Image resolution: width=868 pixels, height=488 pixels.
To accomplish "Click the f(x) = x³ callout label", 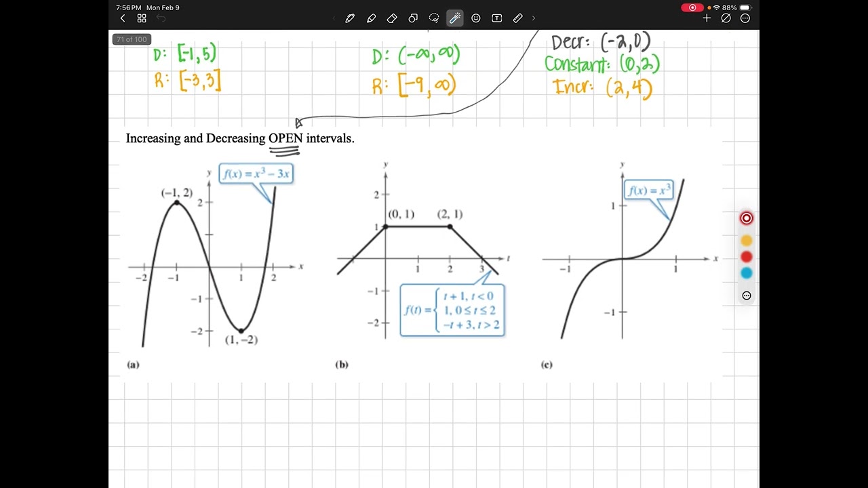I will [x=649, y=190].
